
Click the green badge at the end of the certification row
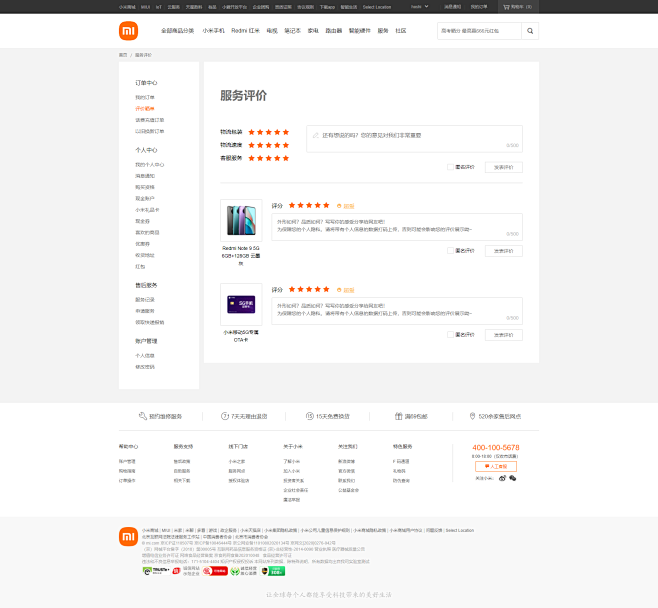[x=273, y=571]
